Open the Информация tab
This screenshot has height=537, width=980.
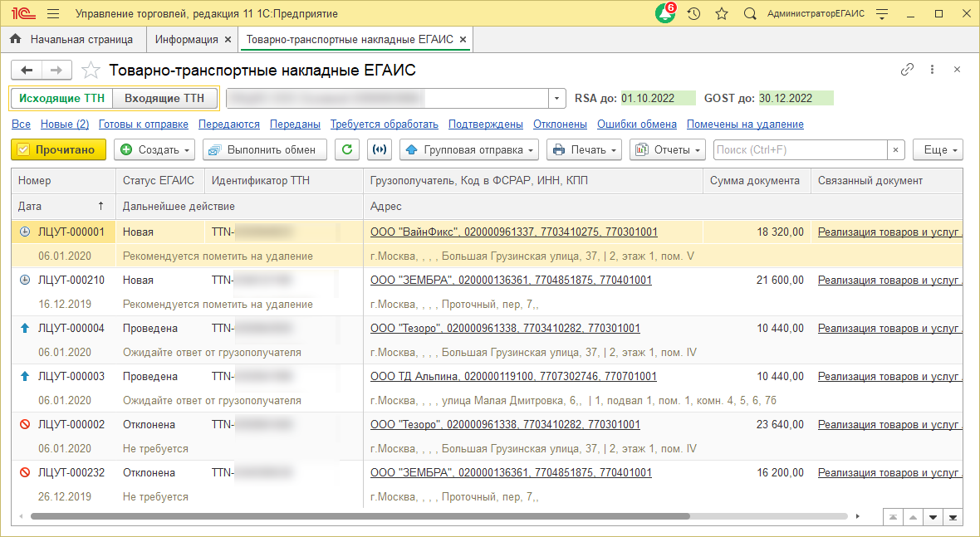click(x=186, y=39)
